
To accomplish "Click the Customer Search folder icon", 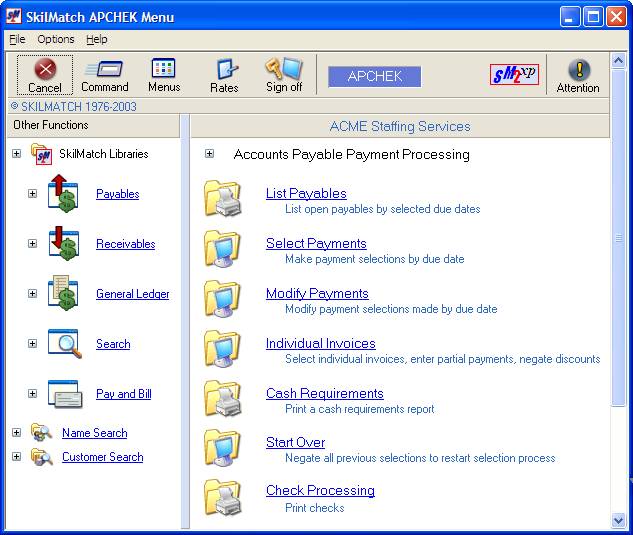I will (41, 457).
